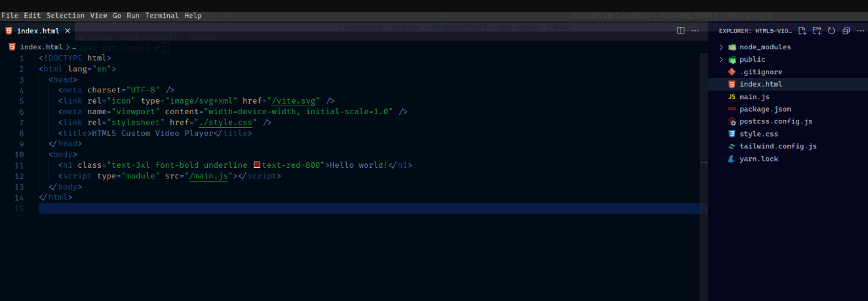Image resolution: width=868 pixels, height=301 pixels.
Task: Close the index.html tab
Action: click(68, 31)
